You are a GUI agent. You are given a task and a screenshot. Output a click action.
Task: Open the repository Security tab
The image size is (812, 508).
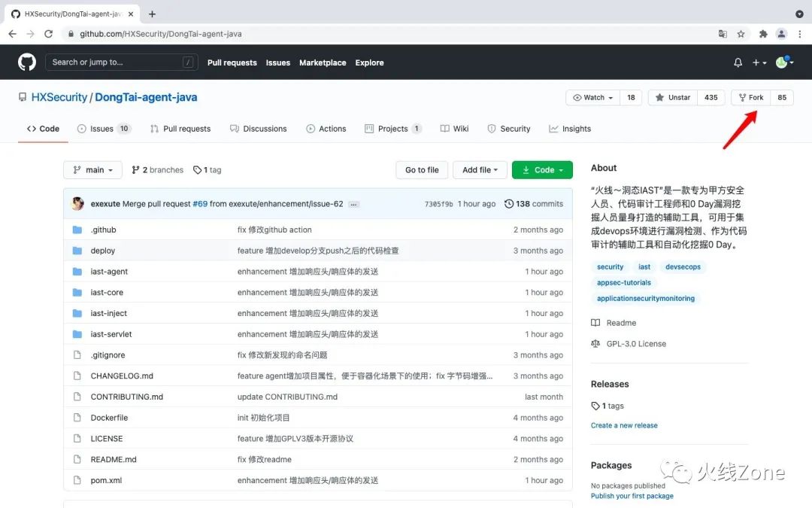(x=508, y=129)
